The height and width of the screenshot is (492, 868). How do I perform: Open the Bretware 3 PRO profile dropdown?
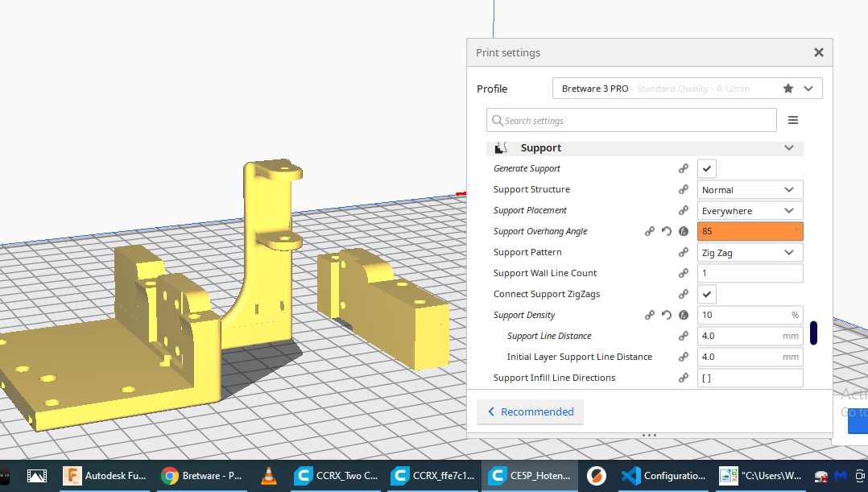tap(687, 89)
